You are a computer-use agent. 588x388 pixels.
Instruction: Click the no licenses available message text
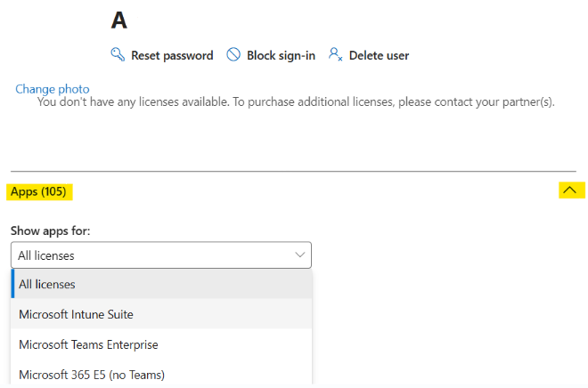pyautogui.click(x=296, y=101)
